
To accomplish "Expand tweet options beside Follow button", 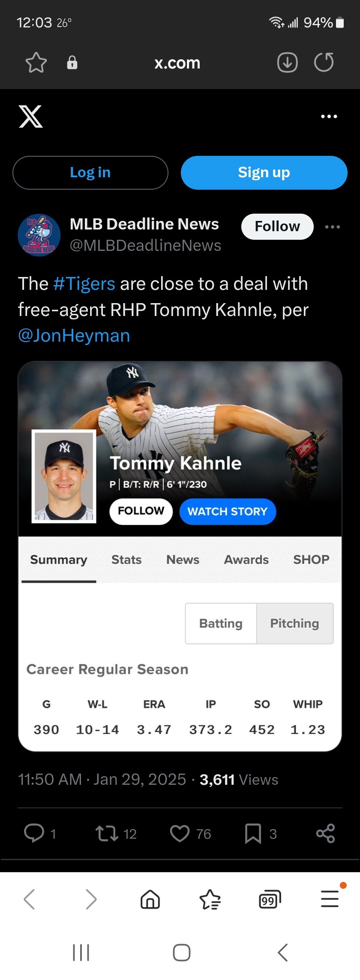I will (x=333, y=227).
